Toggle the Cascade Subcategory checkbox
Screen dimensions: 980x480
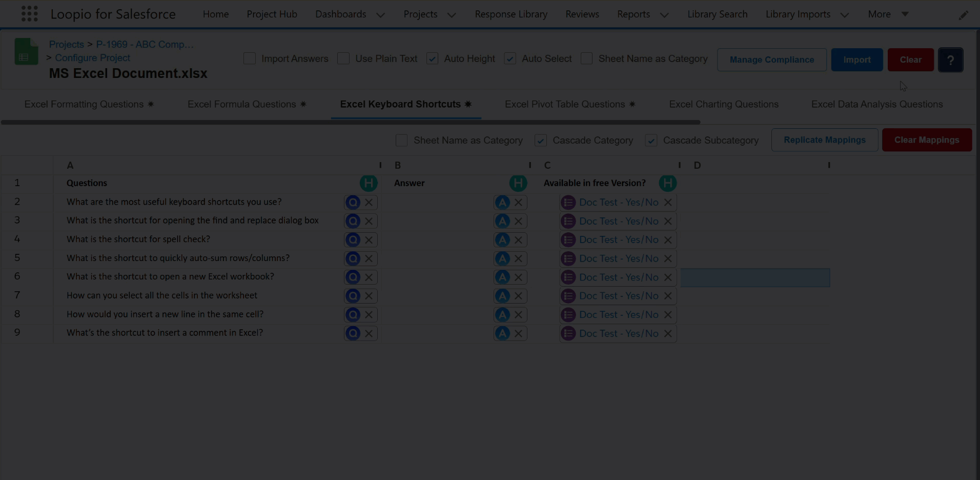click(x=651, y=140)
